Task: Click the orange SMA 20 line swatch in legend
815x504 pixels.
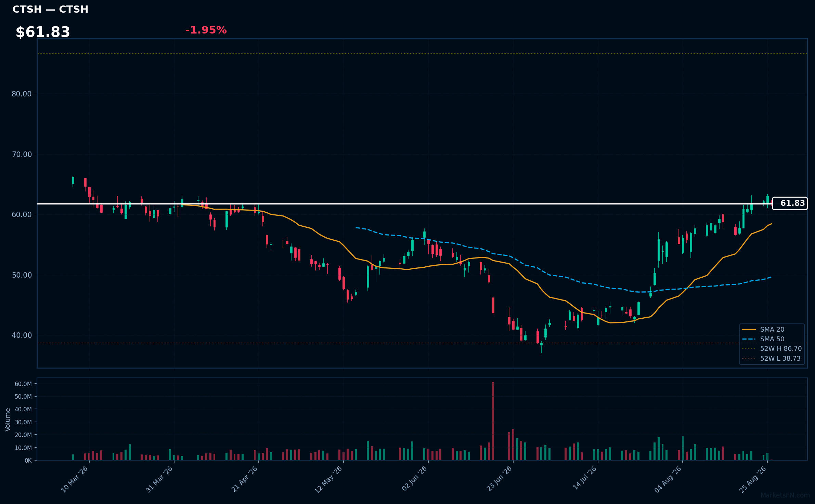Action: [x=749, y=329]
